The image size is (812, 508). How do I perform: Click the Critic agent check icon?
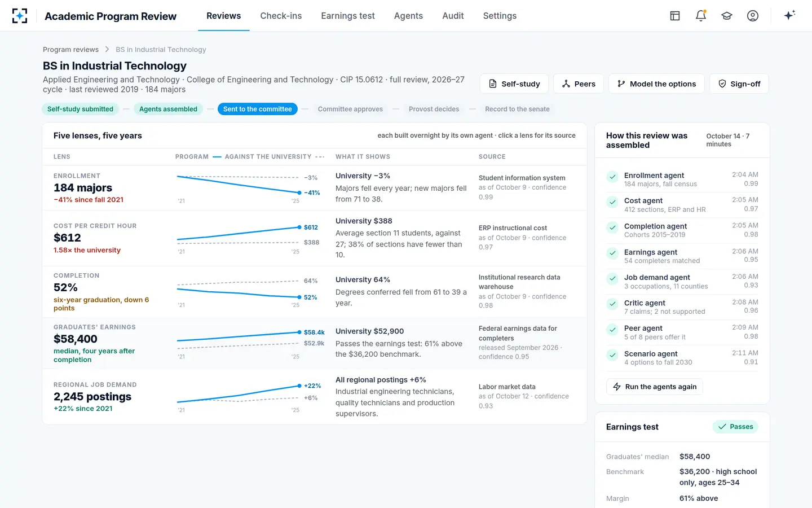(612, 304)
